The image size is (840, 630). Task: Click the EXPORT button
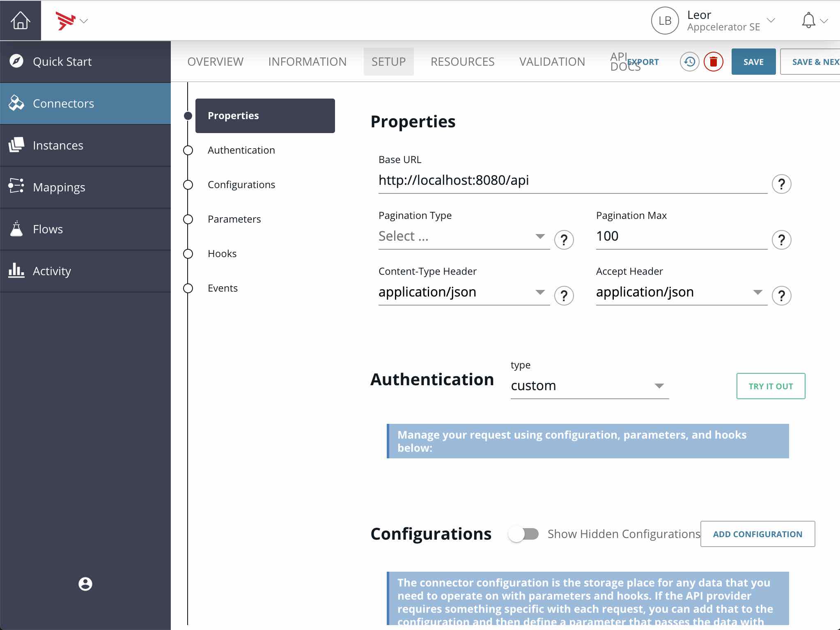click(643, 62)
